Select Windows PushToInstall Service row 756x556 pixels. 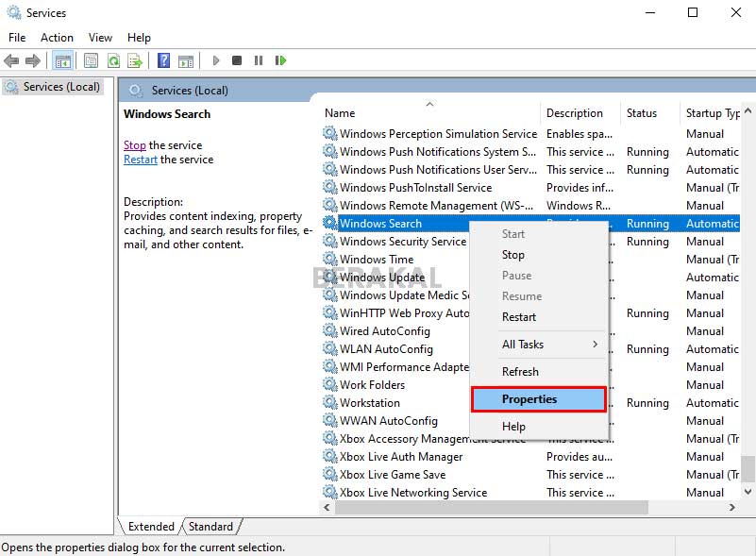(x=530, y=188)
